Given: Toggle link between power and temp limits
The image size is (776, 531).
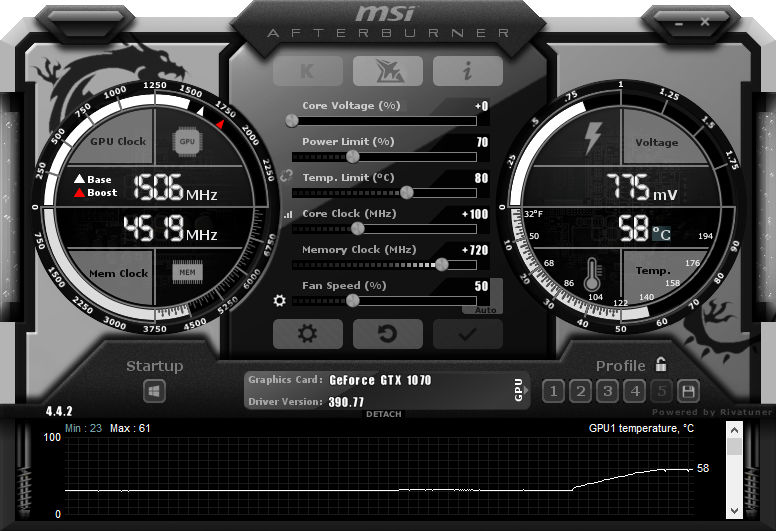Looking at the screenshot, I should (286, 175).
